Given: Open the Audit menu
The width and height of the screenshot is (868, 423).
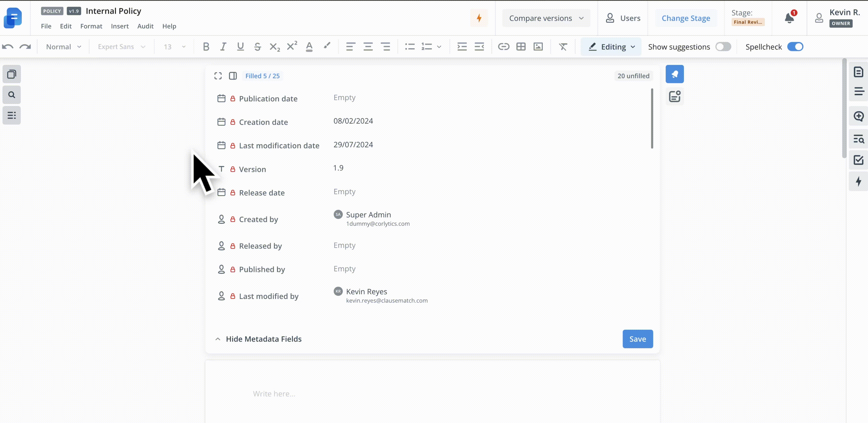Looking at the screenshot, I should [x=145, y=26].
